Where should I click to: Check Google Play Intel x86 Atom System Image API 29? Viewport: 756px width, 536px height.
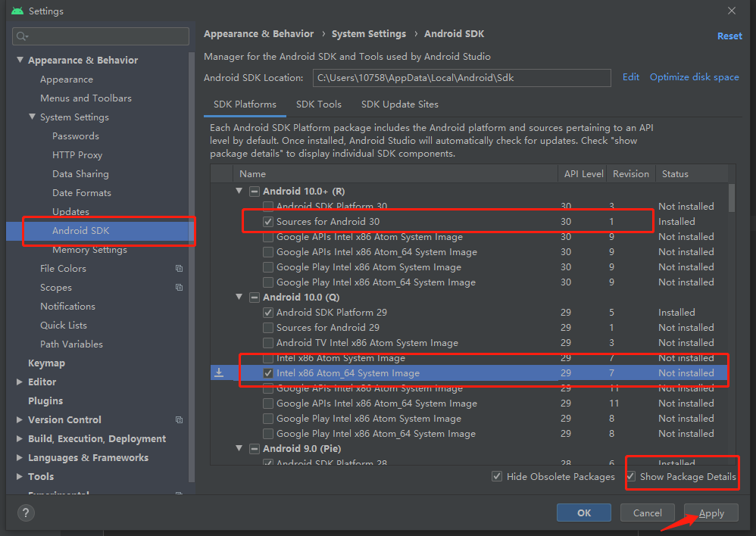pos(268,419)
